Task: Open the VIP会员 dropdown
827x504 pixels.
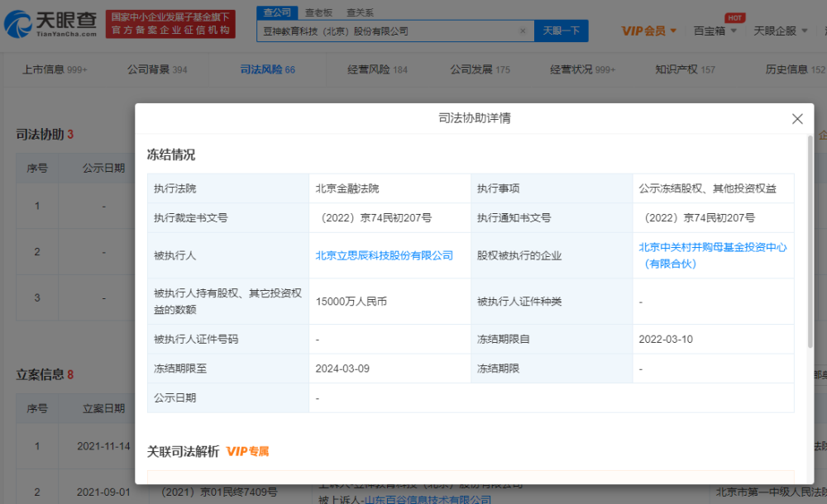Action: click(648, 31)
